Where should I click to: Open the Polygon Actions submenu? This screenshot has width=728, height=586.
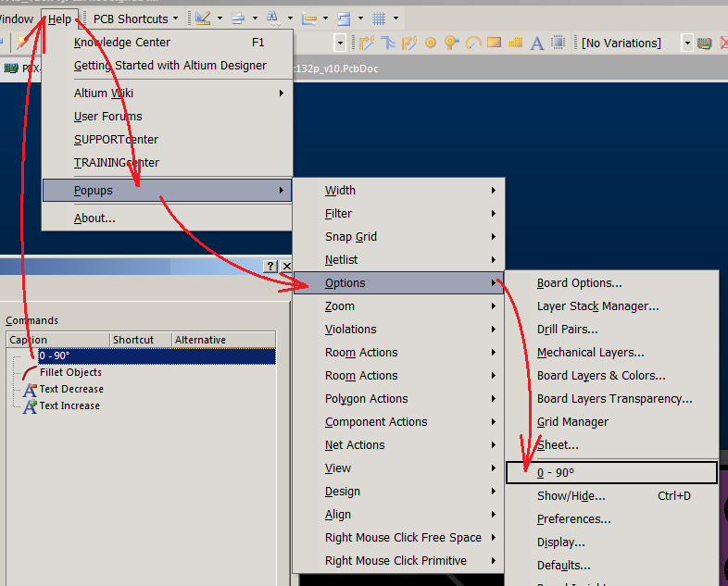399,399
